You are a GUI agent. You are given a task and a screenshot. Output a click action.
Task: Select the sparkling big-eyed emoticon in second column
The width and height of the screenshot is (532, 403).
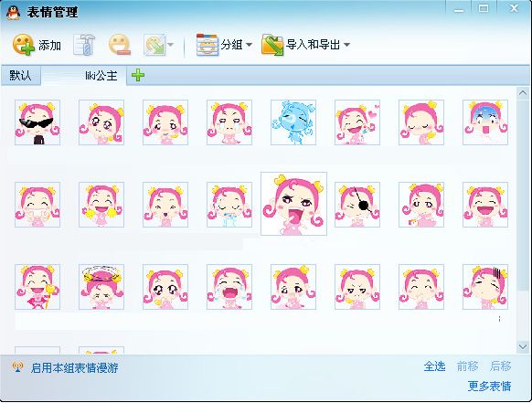pyautogui.click(x=101, y=122)
